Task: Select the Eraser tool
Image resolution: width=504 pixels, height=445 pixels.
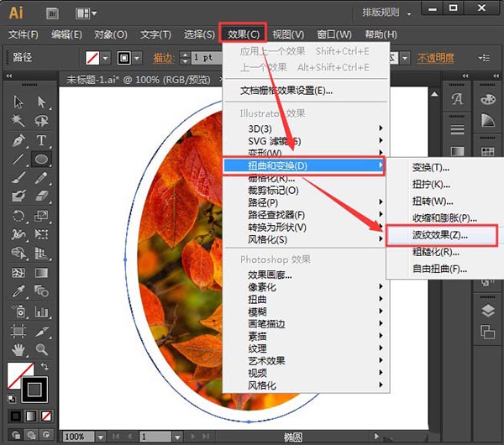Action: (x=41, y=196)
